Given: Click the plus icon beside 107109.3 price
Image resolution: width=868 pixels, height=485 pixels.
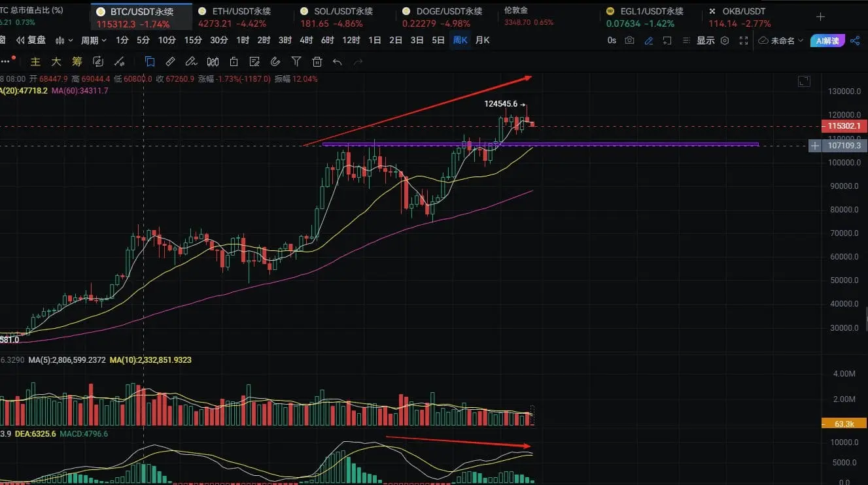Looking at the screenshot, I should tap(815, 146).
